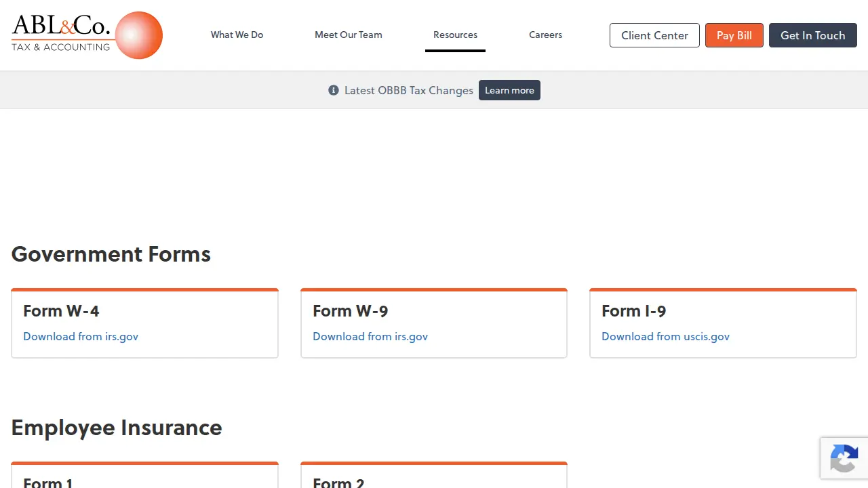The image size is (868, 488).
Task: Click the Form W-4 card title
Action: coord(61,311)
